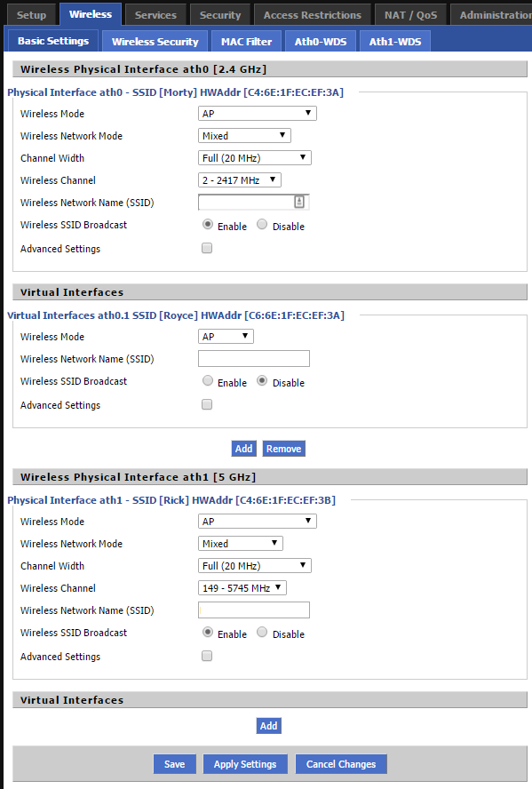Check Advanced Settings under ath1 interface
This screenshot has height=789, width=532.
tap(206, 655)
